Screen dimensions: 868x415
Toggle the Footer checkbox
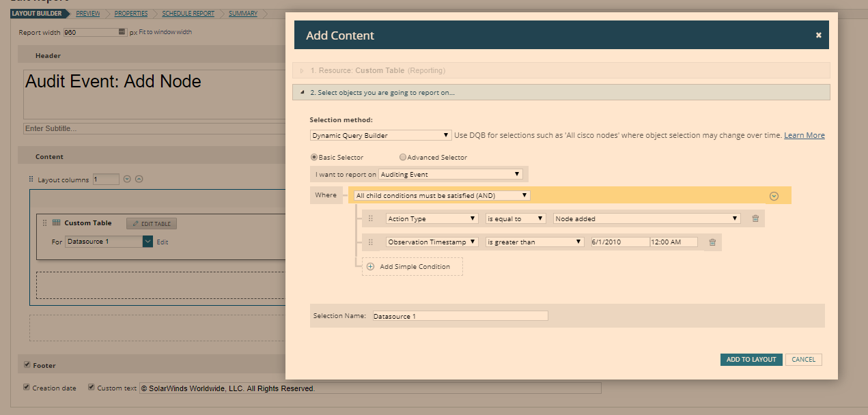(x=27, y=364)
